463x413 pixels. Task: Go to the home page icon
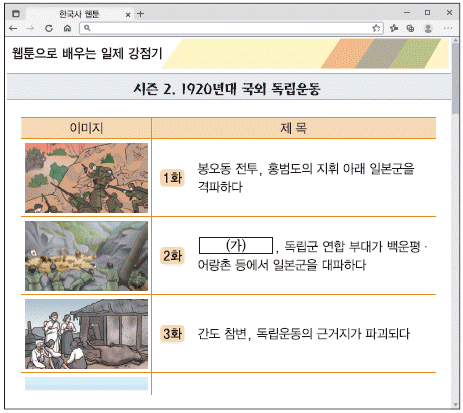(68, 28)
